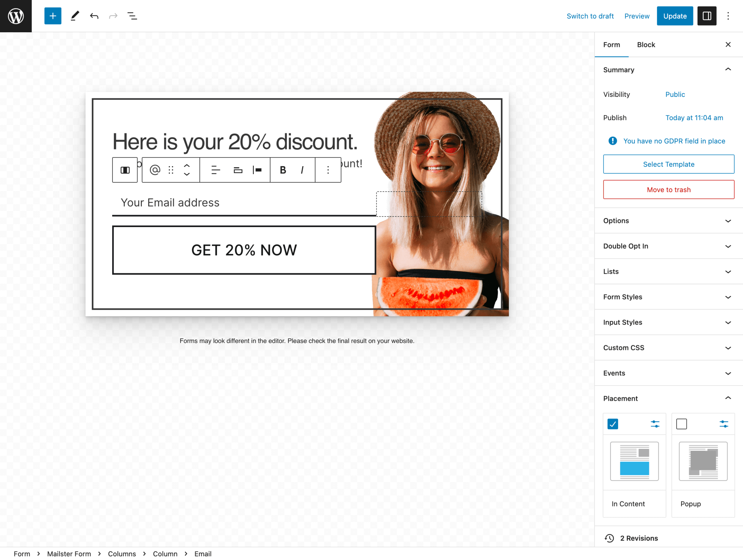Click the Undo arrow icon
This screenshot has height=560, width=743.
coord(94,16)
